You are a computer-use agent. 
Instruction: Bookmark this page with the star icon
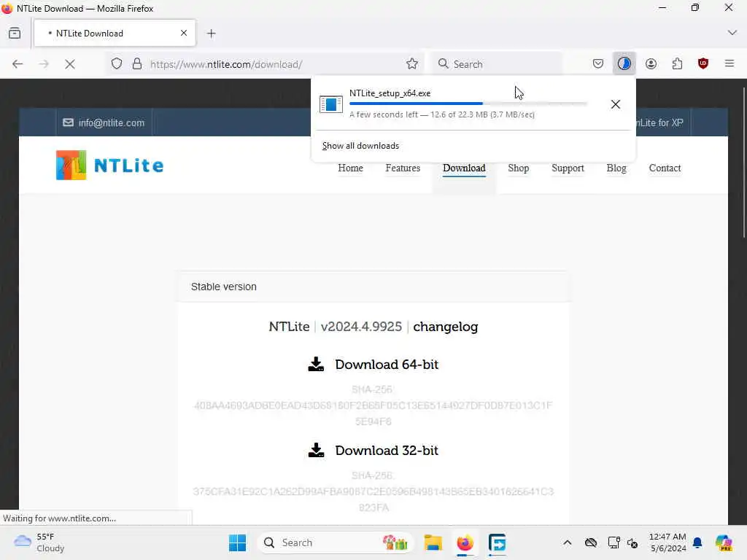412,64
